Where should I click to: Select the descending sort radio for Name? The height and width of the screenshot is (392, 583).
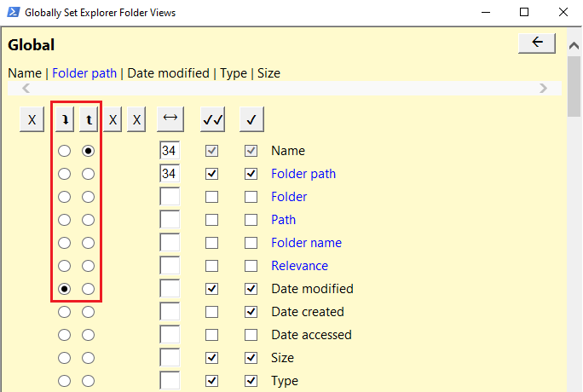88,151
